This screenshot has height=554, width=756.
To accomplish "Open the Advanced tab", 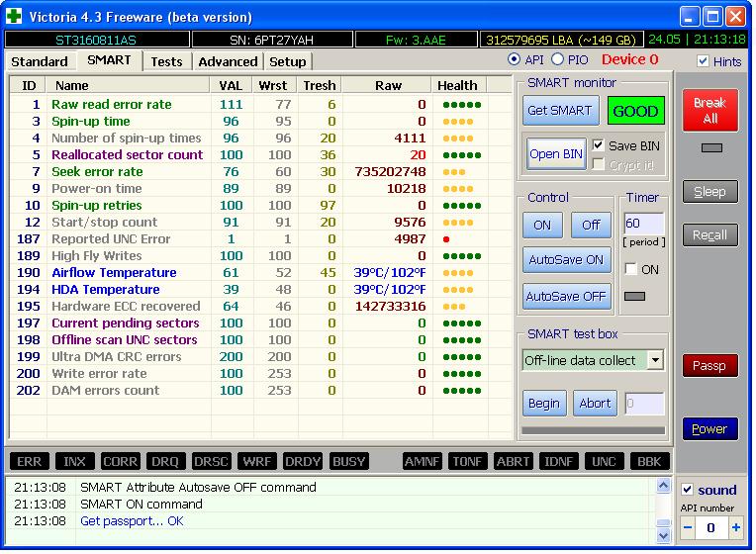I will (228, 61).
